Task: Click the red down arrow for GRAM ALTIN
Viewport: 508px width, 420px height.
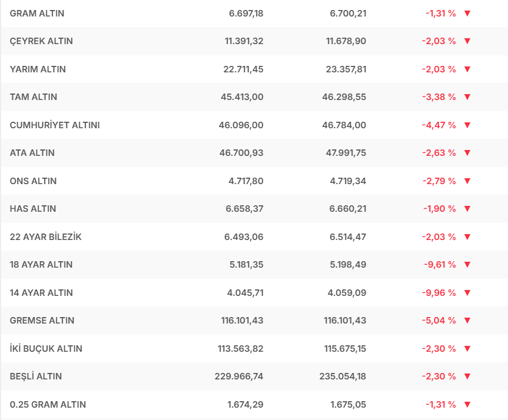Action: [467, 14]
